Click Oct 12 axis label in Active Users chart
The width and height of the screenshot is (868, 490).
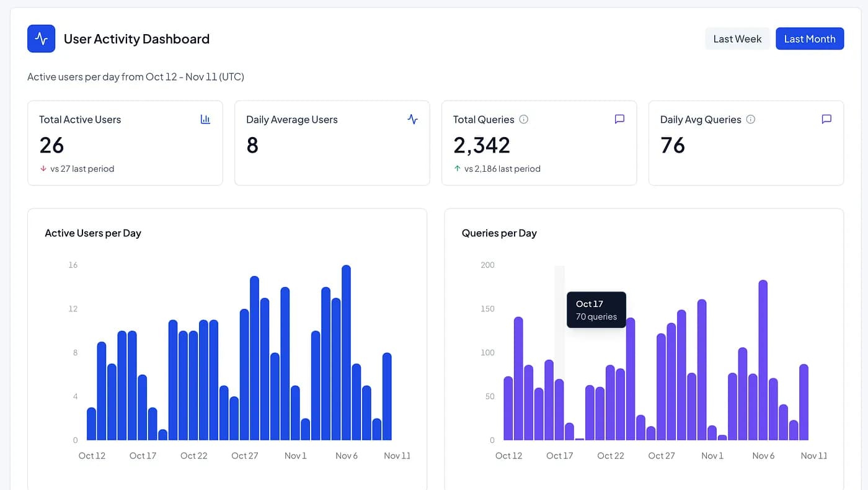(92, 456)
